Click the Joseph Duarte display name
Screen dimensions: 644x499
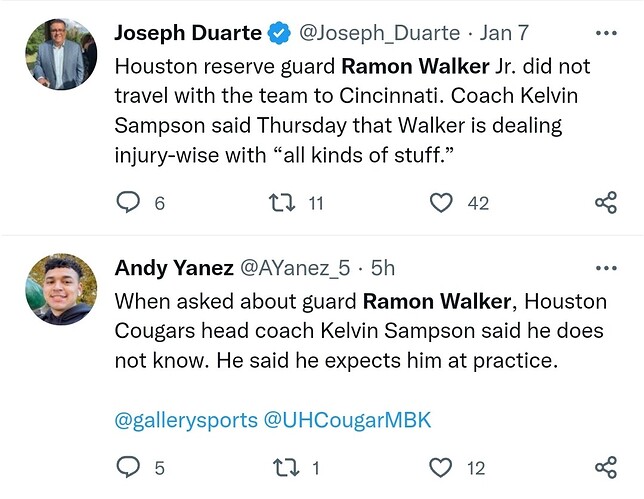point(187,33)
